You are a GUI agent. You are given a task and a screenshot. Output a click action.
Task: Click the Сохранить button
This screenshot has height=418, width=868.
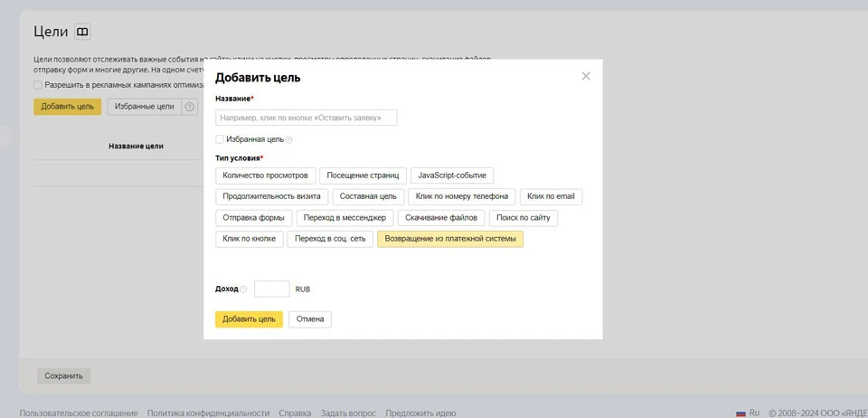click(x=63, y=375)
